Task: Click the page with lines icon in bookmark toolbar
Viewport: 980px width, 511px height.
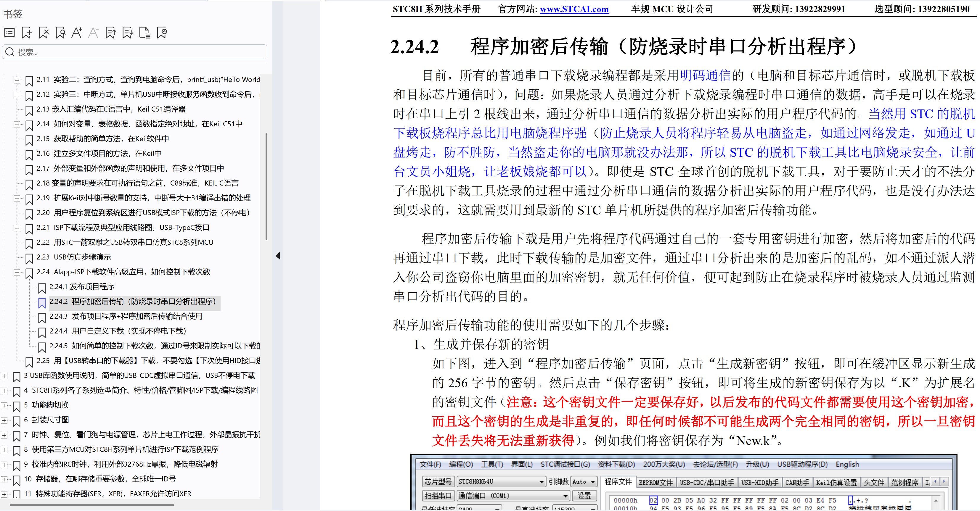Action: tap(144, 33)
